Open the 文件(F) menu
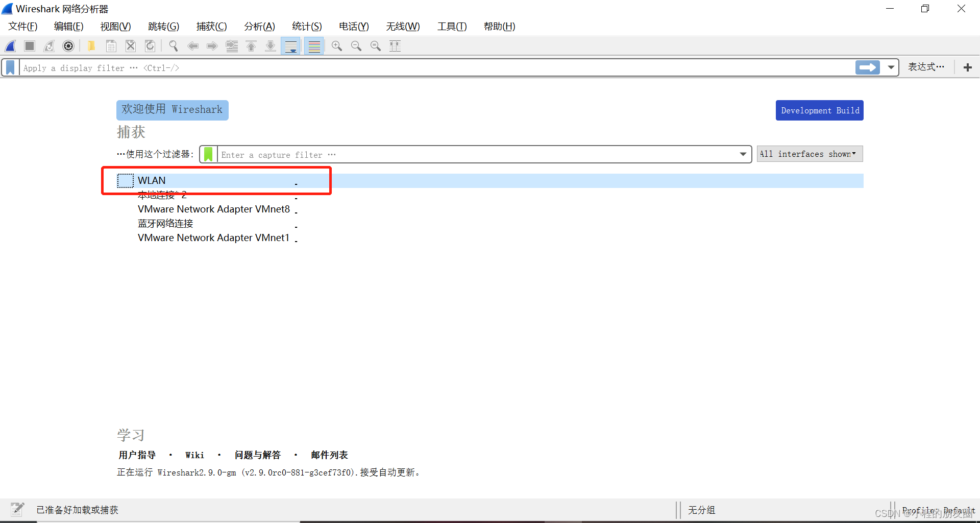The width and height of the screenshot is (980, 523). click(x=23, y=27)
